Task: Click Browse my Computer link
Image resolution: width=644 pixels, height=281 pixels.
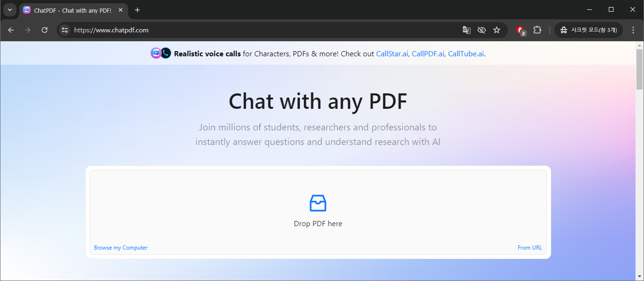Action: pyautogui.click(x=121, y=248)
